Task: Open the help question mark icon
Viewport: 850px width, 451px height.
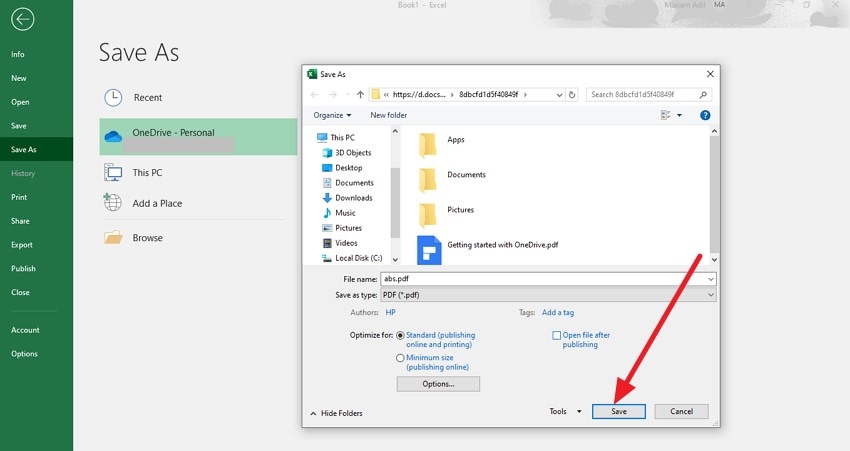Action: click(x=705, y=115)
